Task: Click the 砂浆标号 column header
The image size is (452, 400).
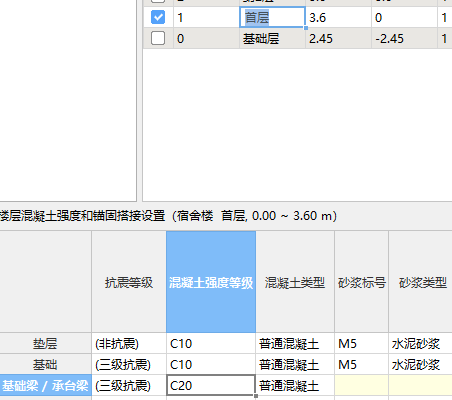Action: 362,282
